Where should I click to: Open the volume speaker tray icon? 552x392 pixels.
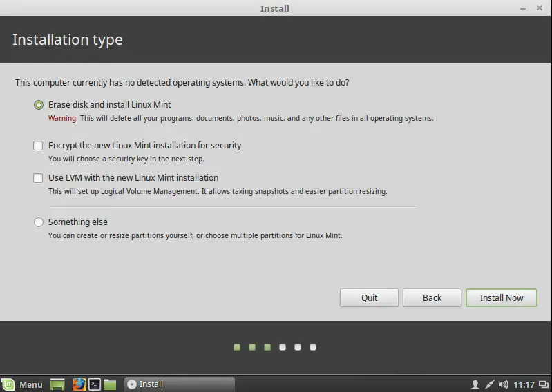504,384
